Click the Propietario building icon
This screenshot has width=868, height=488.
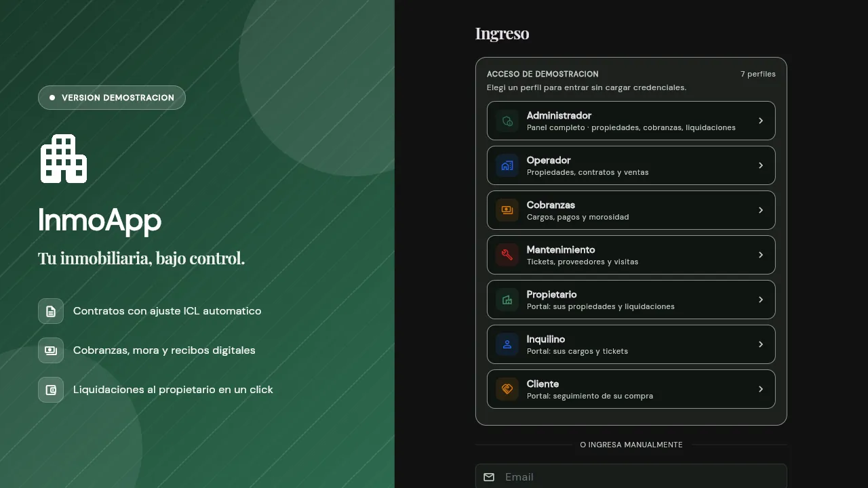[x=507, y=300]
